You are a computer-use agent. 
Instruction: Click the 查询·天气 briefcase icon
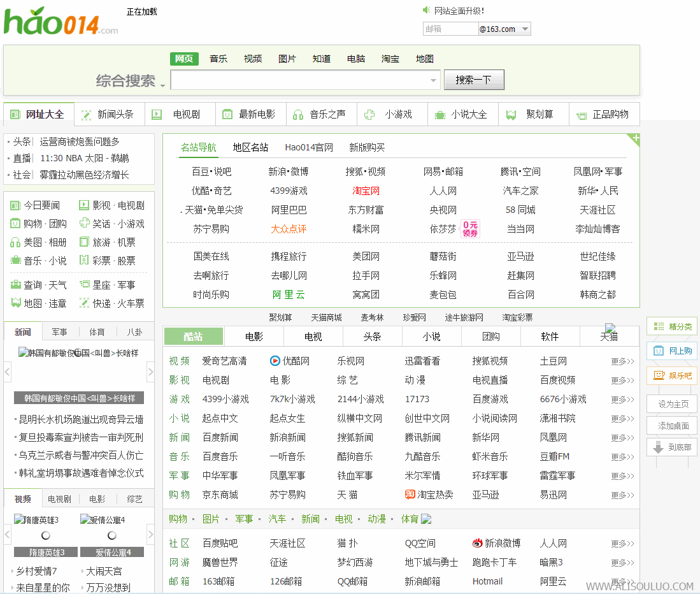point(16,284)
